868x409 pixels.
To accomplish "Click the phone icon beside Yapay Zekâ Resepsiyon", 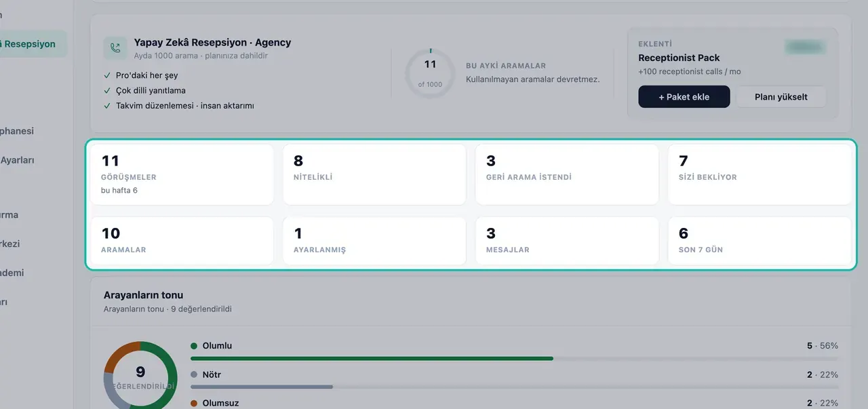I will coord(115,48).
